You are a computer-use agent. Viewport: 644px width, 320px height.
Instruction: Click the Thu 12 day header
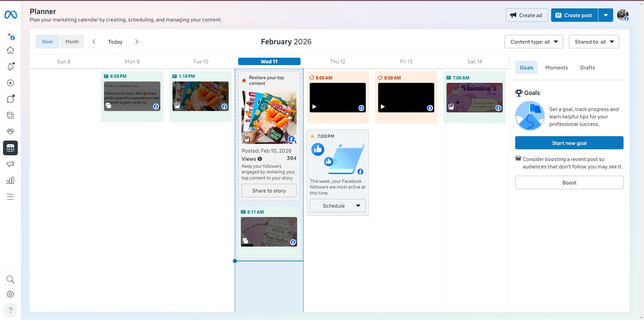(x=338, y=61)
